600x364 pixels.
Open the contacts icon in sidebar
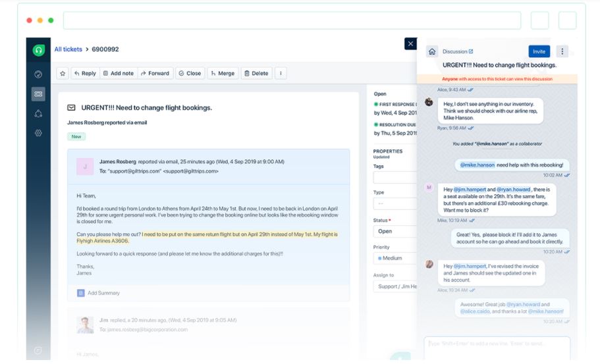[38, 114]
